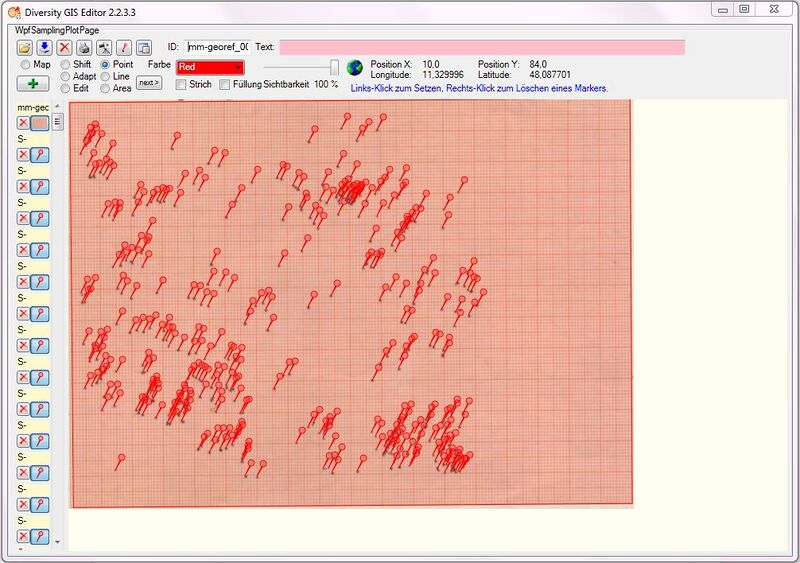Select the Edit radio button

[x=65, y=88]
